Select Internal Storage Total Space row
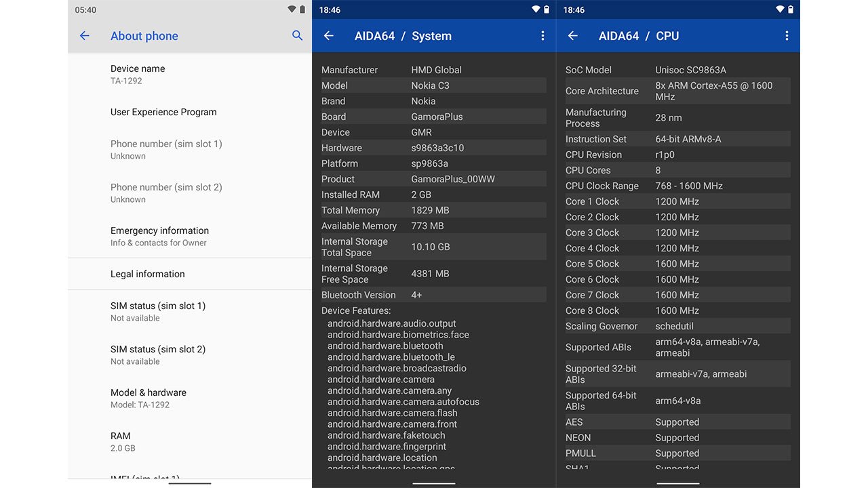Viewport: 868px width, 488px height. click(434, 247)
